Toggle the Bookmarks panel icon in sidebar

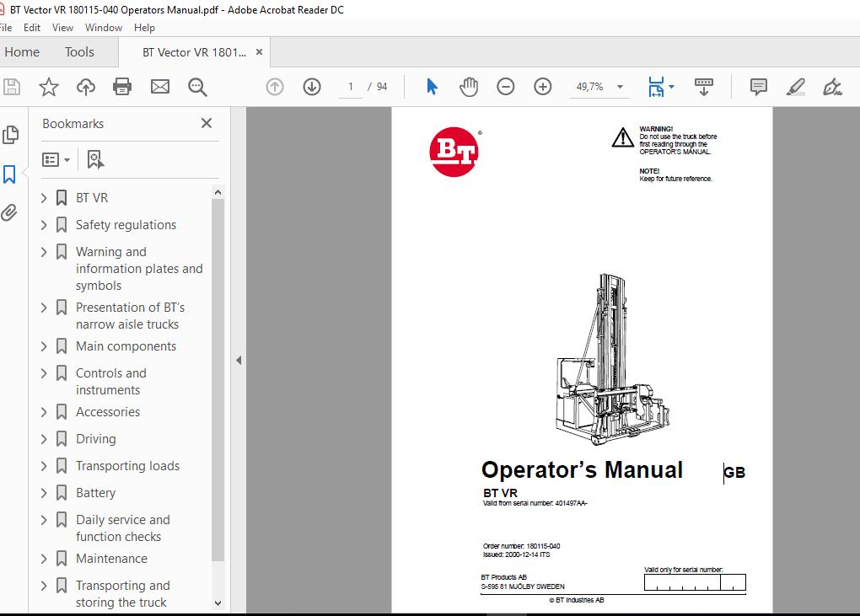tap(10, 174)
